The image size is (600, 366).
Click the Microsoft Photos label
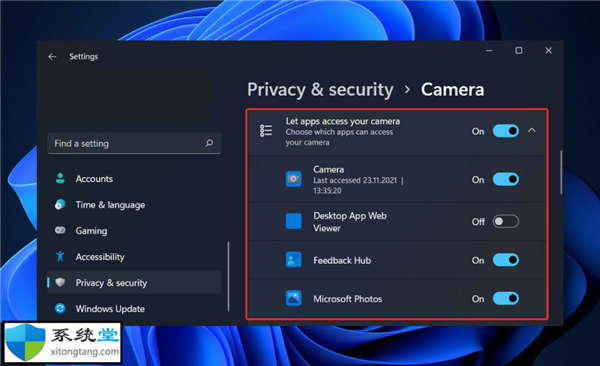coord(348,299)
